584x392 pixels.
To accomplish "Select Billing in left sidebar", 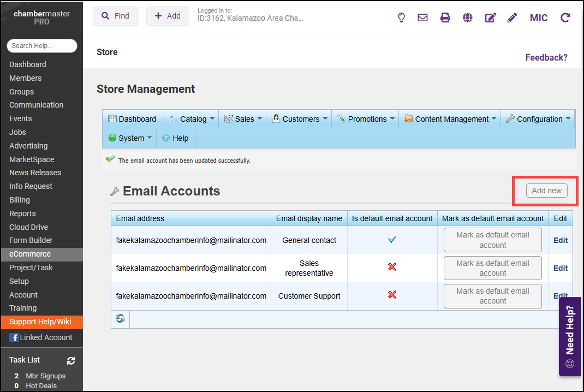I will coord(20,200).
